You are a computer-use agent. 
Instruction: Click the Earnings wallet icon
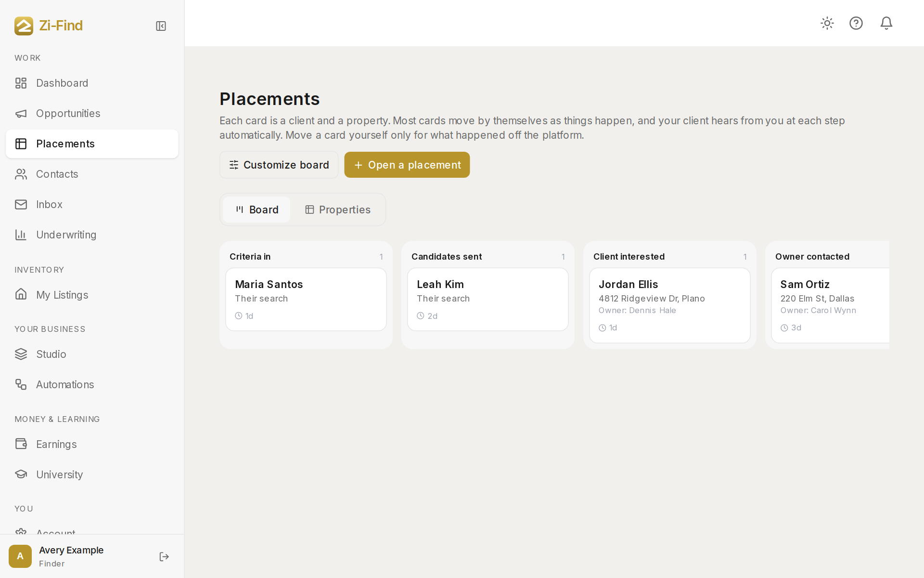(21, 444)
